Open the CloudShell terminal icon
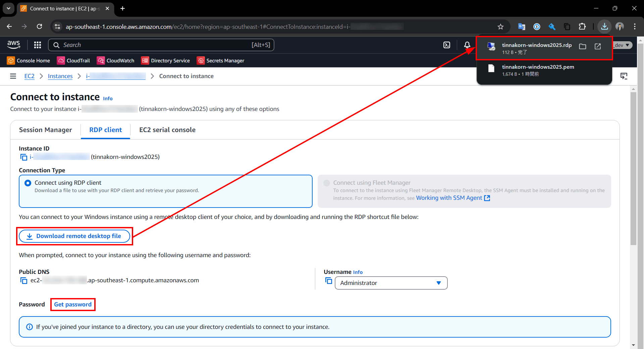The height and width of the screenshot is (349, 644). [447, 45]
